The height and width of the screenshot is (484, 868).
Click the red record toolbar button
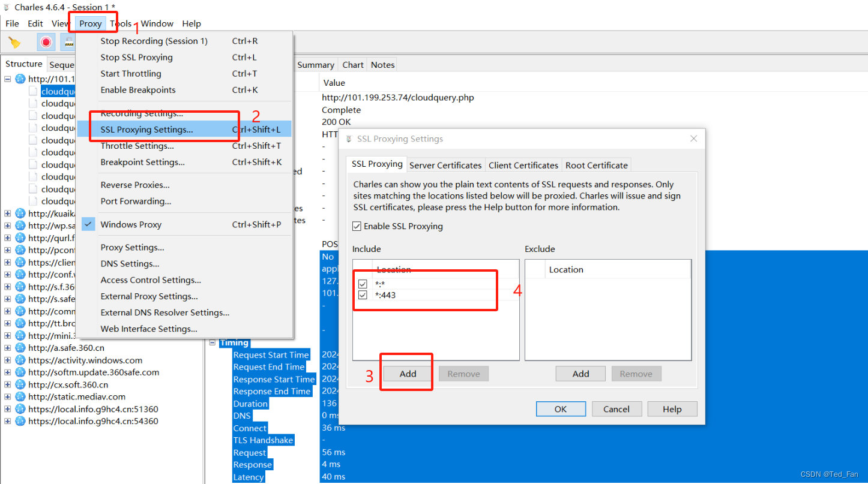(46, 42)
